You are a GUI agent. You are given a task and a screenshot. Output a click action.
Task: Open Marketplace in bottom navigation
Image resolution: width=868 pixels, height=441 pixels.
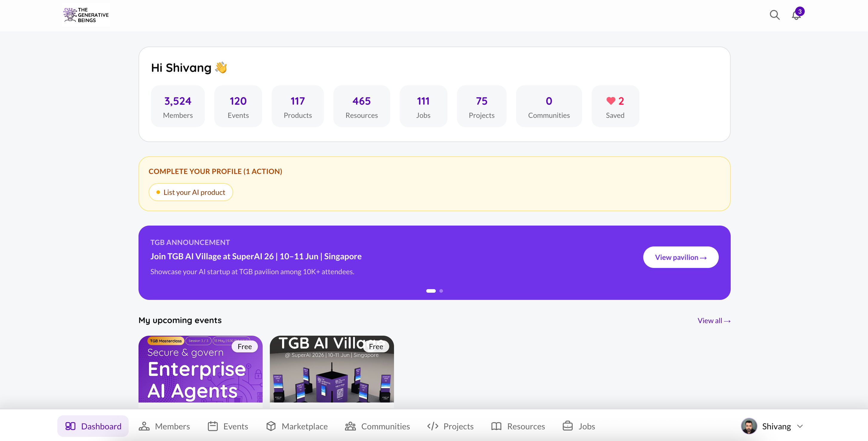296,426
